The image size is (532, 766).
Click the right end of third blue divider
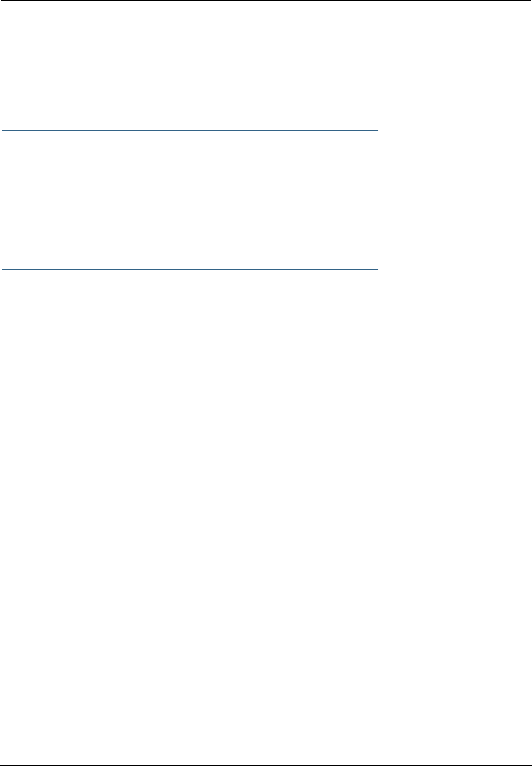coord(375,269)
